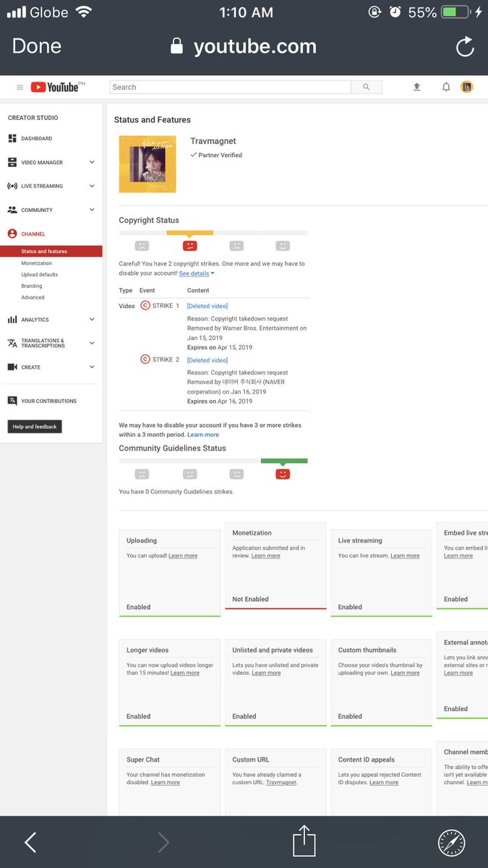Open Upload defaults in sidebar

click(40, 275)
